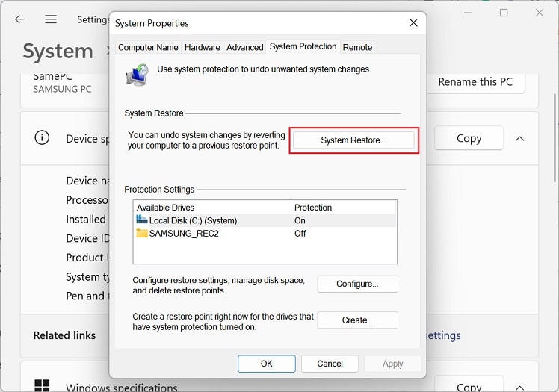This screenshot has height=392, width=559.
Task: Open the Hardware tab
Action: (202, 47)
